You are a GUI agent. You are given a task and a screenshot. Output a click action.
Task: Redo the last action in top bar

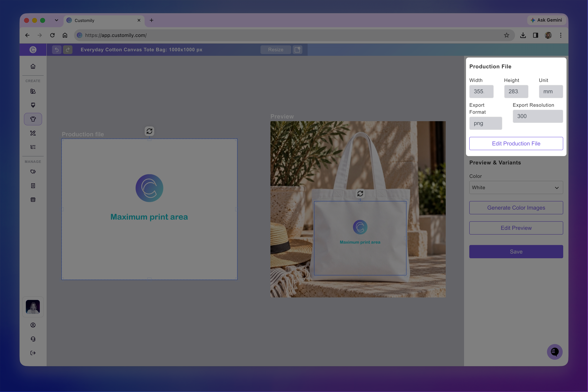pyautogui.click(x=68, y=50)
